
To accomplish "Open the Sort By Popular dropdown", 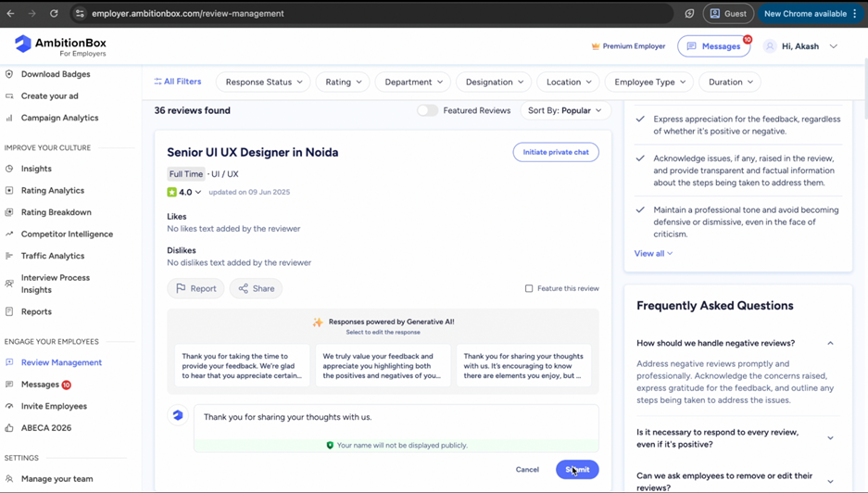I will [x=564, y=110].
